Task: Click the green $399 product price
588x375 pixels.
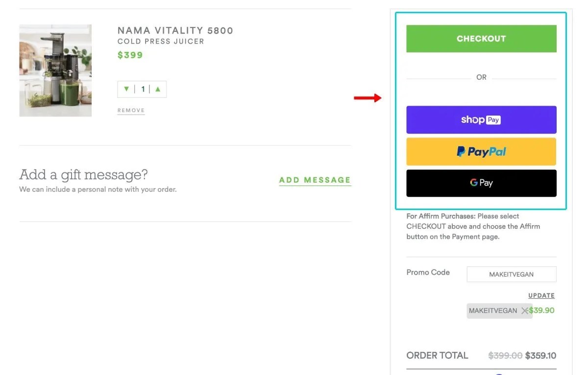Action: (130, 55)
